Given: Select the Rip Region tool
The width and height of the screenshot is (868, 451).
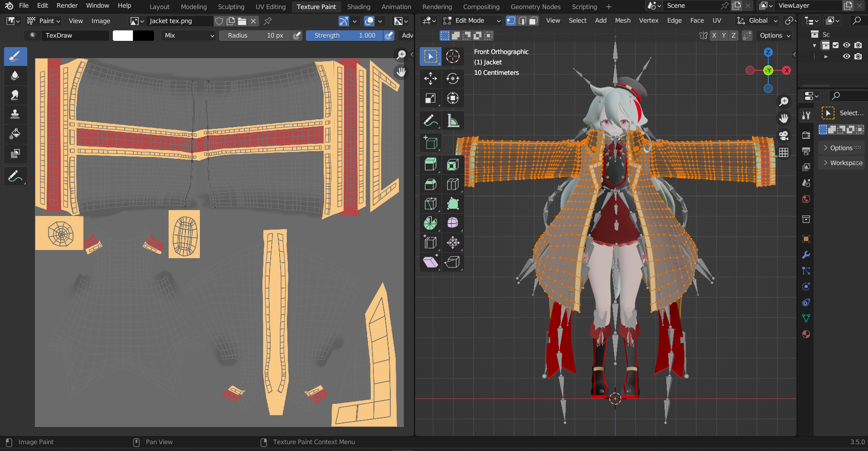Looking at the screenshot, I should tap(452, 262).
